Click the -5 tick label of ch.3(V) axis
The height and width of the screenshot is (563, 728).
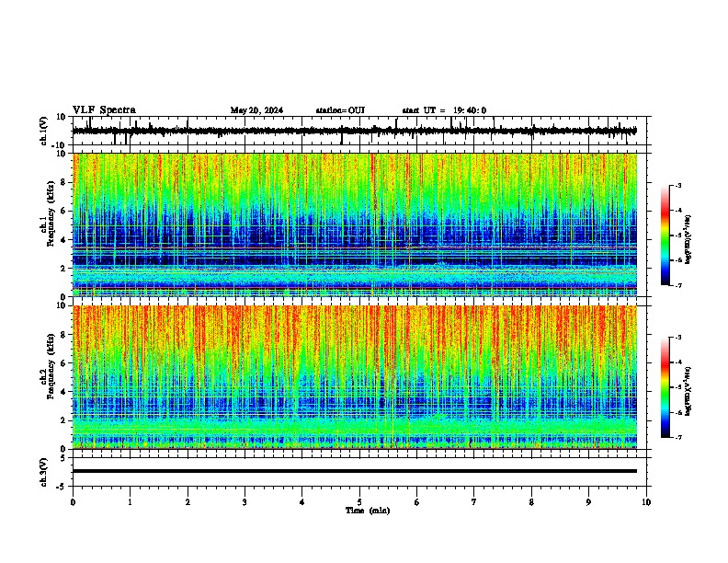click(62, 487)
